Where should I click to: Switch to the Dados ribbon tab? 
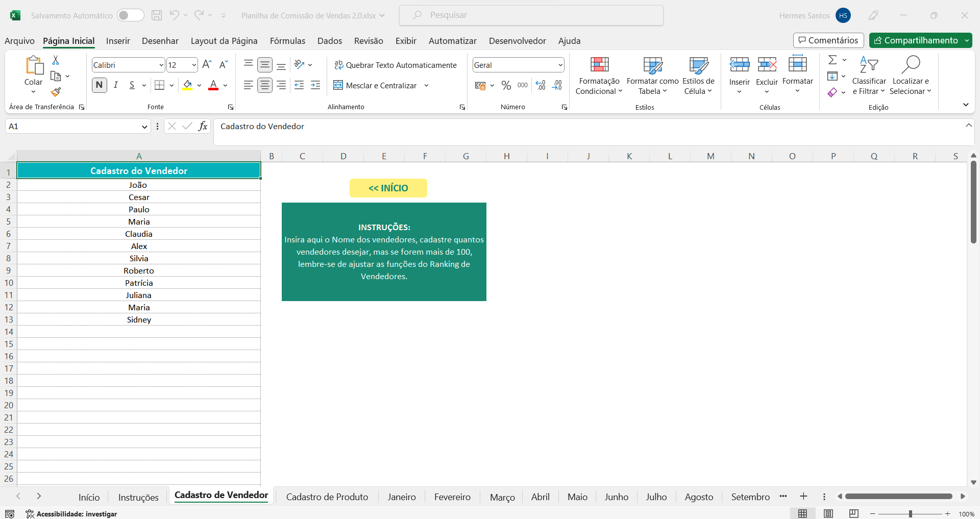330,41
